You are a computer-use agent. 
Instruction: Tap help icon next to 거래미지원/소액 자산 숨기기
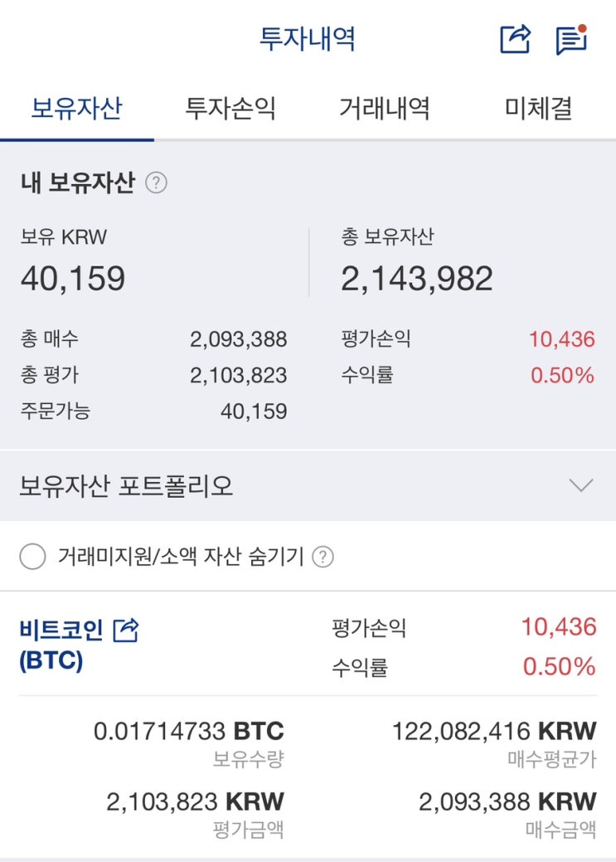click(x=323, y=557)
